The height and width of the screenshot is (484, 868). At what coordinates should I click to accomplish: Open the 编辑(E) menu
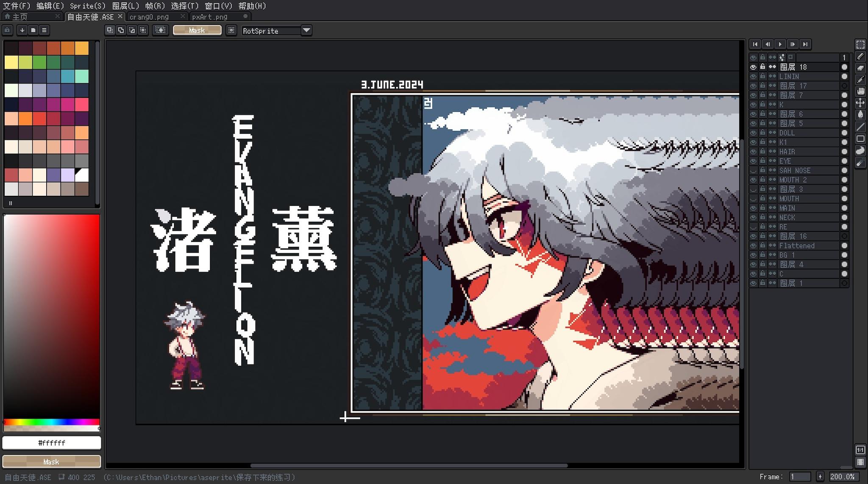50,6
